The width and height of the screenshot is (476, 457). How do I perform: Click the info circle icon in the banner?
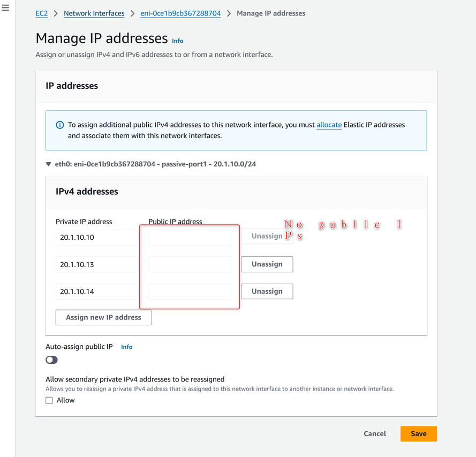click(60, 125)
